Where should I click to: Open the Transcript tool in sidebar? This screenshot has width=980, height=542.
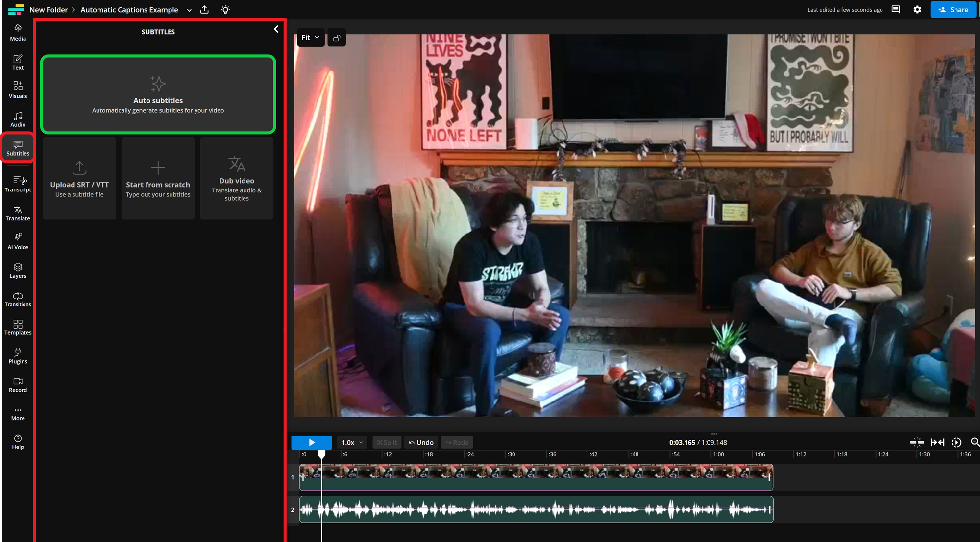pyautogui.click(x=18, y=184)
